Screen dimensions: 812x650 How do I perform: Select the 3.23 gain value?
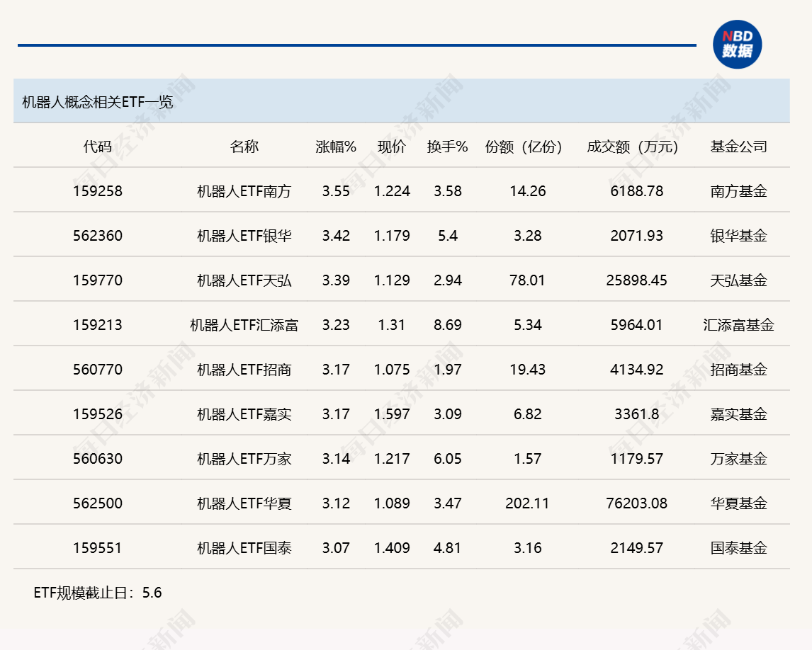point(336,324)
